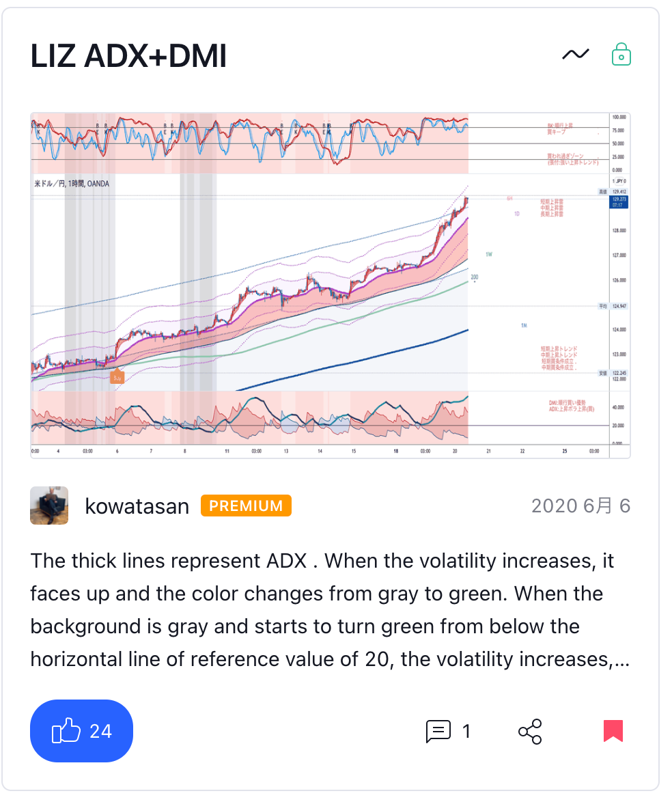Click the green lock icon
672x802 pixels.
[x=621, y=55]
